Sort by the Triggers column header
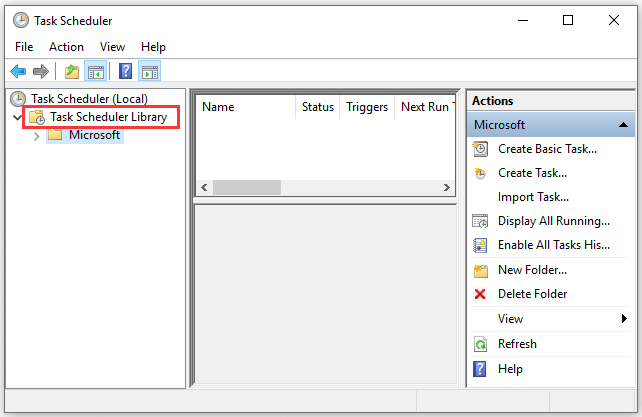The image size is (642, 417). [x=367, y=107]
